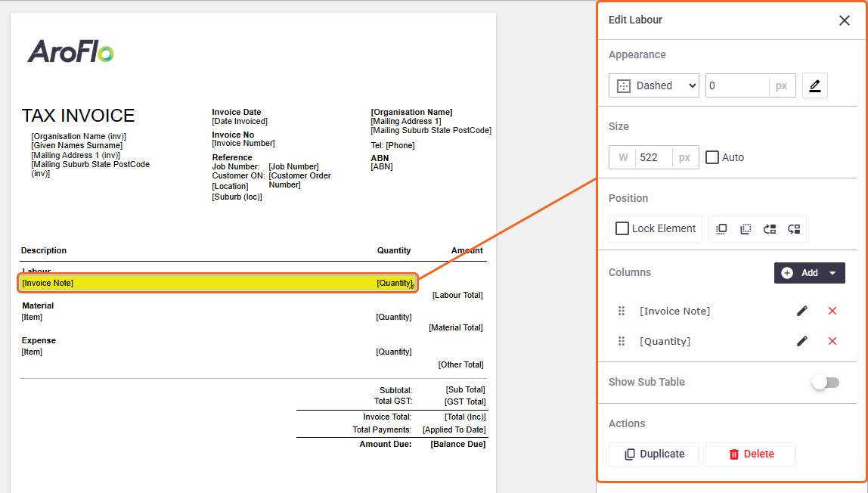The image size is (868, 493).
Task: Click the border color pen icon
Action: point(815,85)
